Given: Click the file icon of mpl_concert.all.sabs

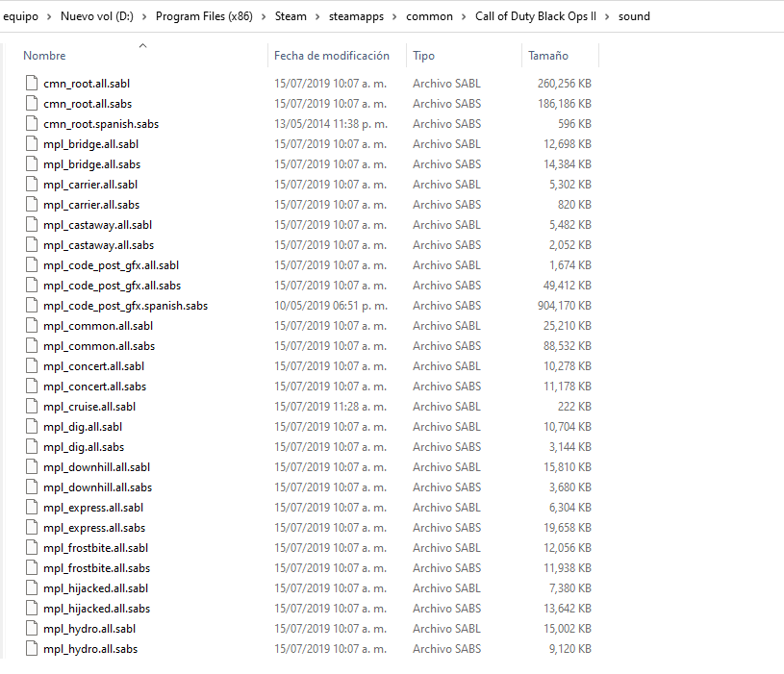Looking at the screenshot, I should coord(32,386).
